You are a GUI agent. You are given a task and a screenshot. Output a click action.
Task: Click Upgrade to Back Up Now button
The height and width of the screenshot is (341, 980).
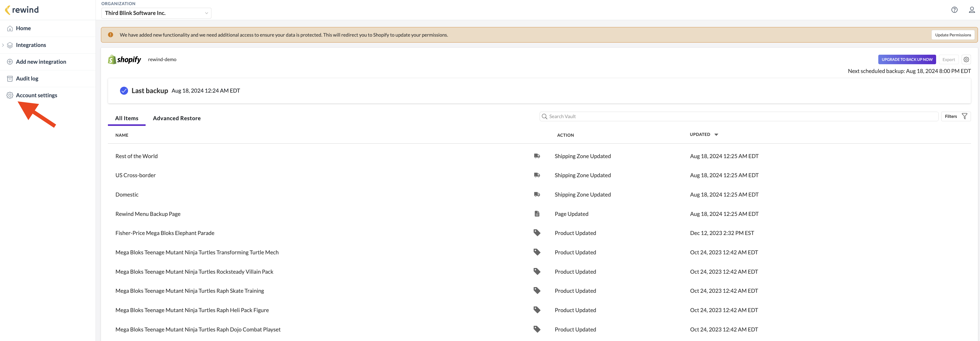(x=907, y=60)
